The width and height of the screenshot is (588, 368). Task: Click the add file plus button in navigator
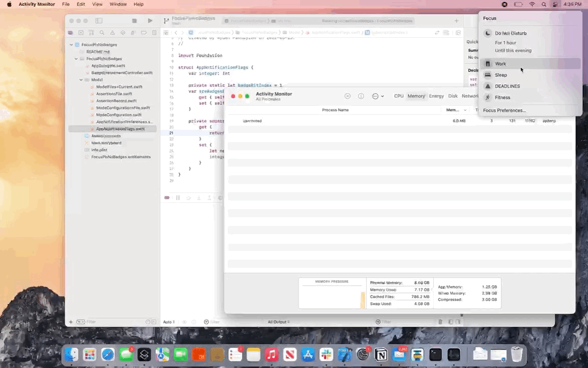coord(70,322)
